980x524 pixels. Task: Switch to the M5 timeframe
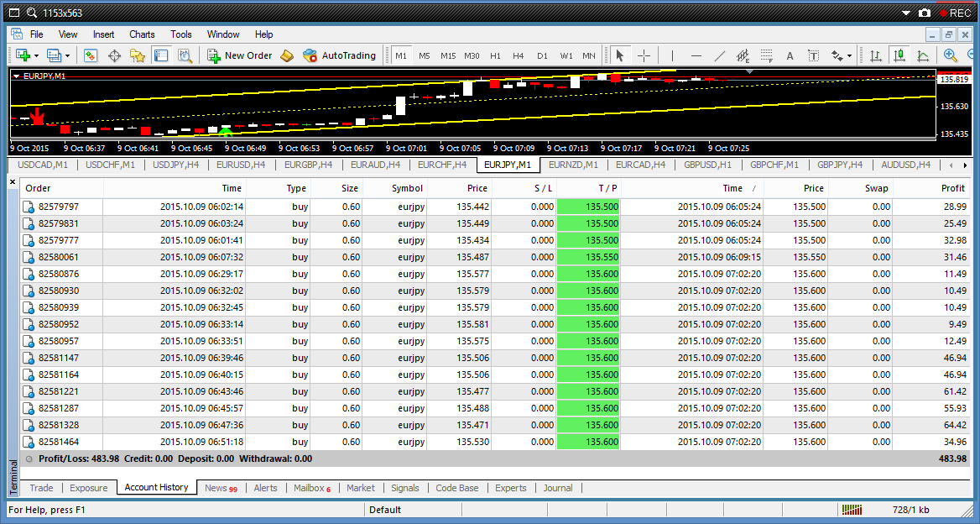click(x=425, y=55)
